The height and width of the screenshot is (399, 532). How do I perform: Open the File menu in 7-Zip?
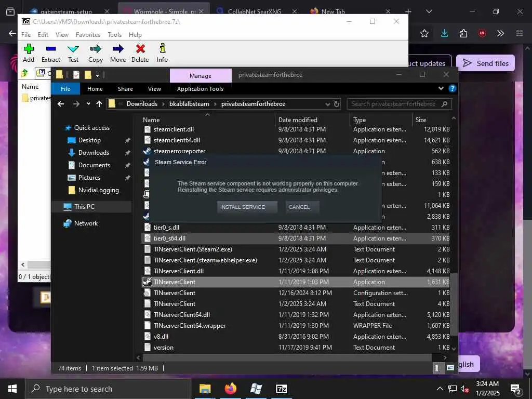26,35
